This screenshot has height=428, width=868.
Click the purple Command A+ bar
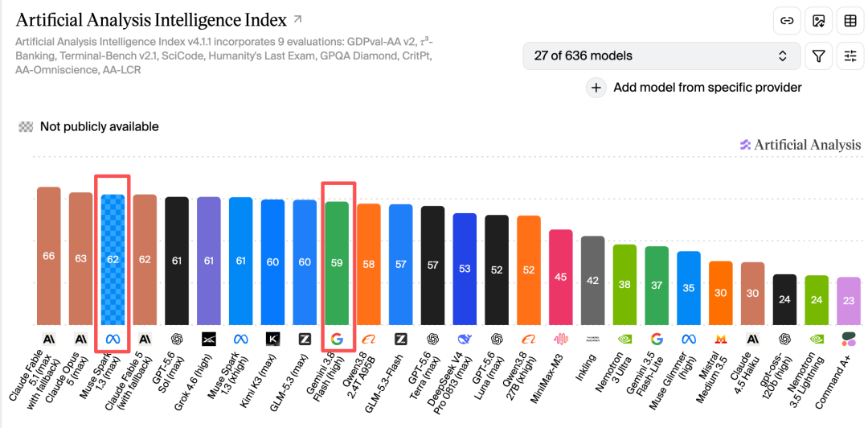tap(849, 301)
